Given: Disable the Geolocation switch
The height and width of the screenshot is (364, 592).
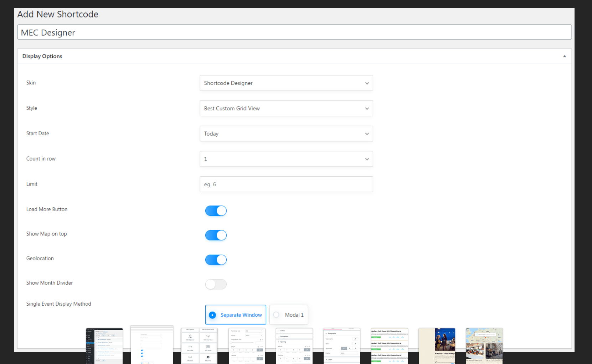Looking at the screenshot, I should (x=216, y=260).
